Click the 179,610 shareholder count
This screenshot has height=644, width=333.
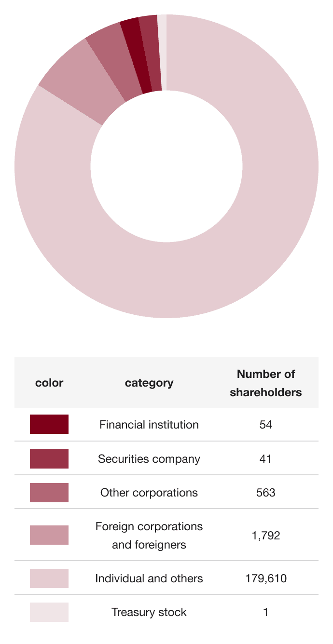tap(265, 578)
